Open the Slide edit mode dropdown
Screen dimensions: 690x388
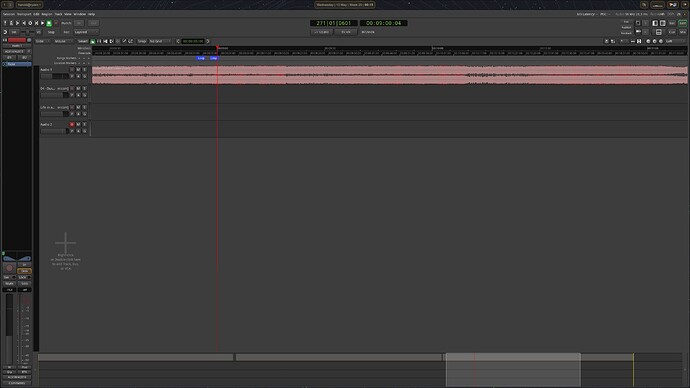[x=43, y=41]
